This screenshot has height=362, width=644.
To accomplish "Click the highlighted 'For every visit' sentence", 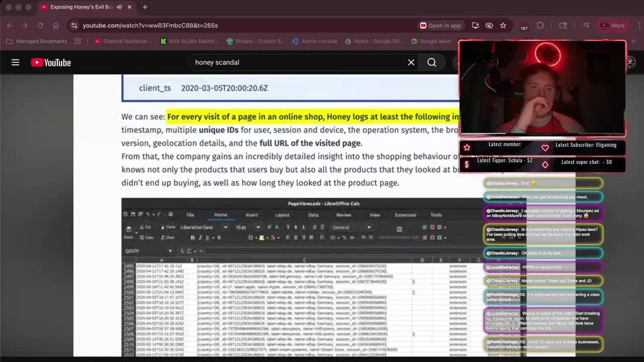I will (312, 117).
